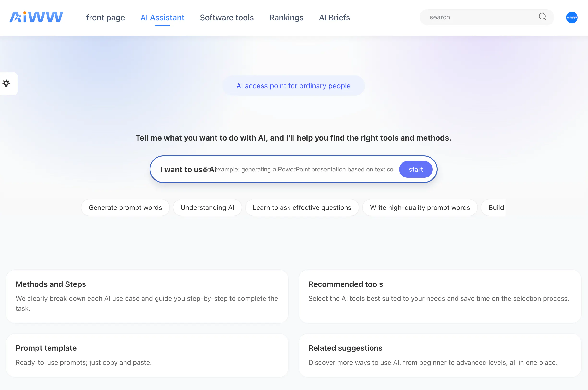
Task: Toggle the light bulb theme switch
Action: 6,83
